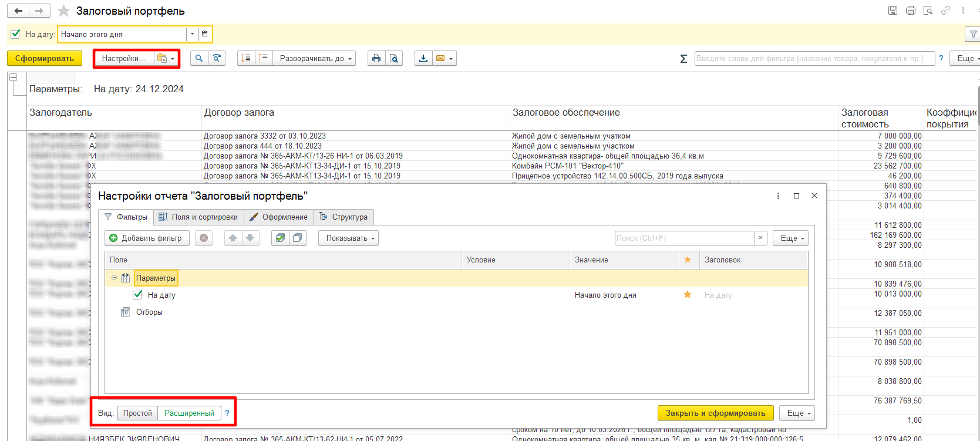Open the Показывать dropdown
980x441 pixels.
pyautogui.click(x=349, y=238)
